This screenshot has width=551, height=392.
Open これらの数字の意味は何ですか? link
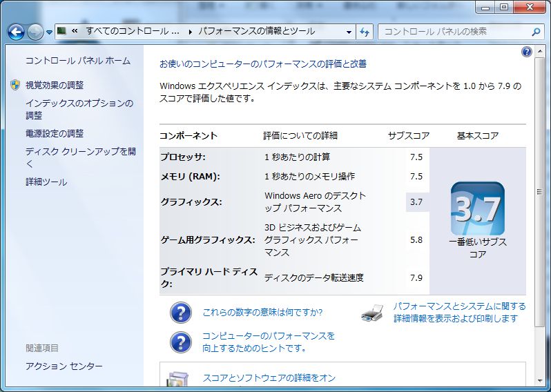(x=262, y=312)
